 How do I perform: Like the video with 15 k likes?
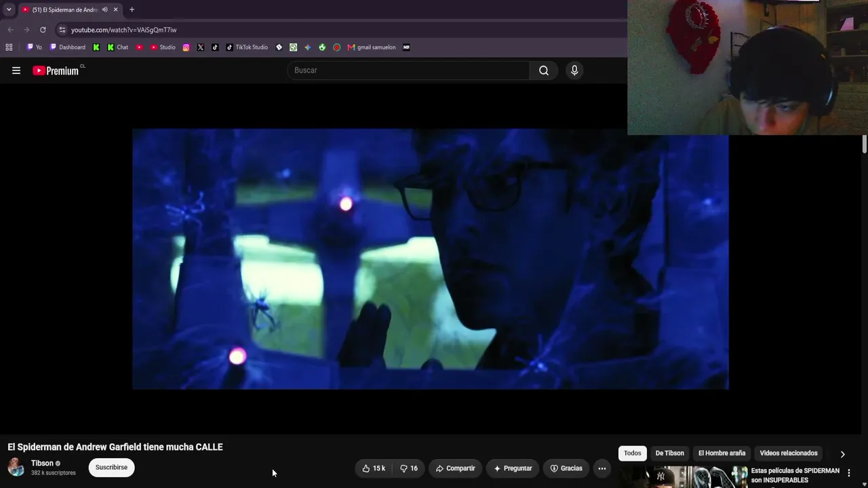[374, 468]
